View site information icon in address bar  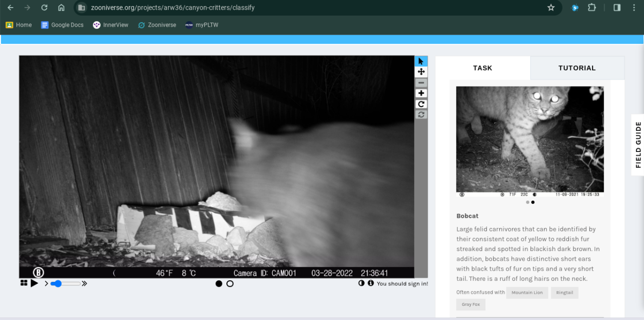[82, 8]
